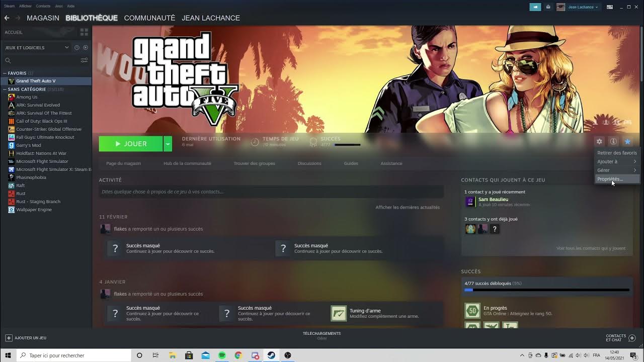
Task: Click 'Afficher les dernières actualités'
Action: (x=408, y=207)
